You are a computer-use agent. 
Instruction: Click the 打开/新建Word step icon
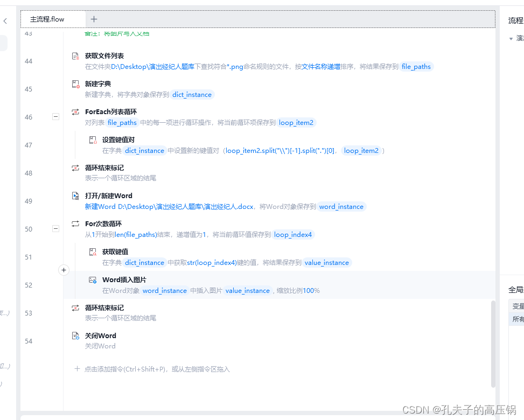point(76,195)
